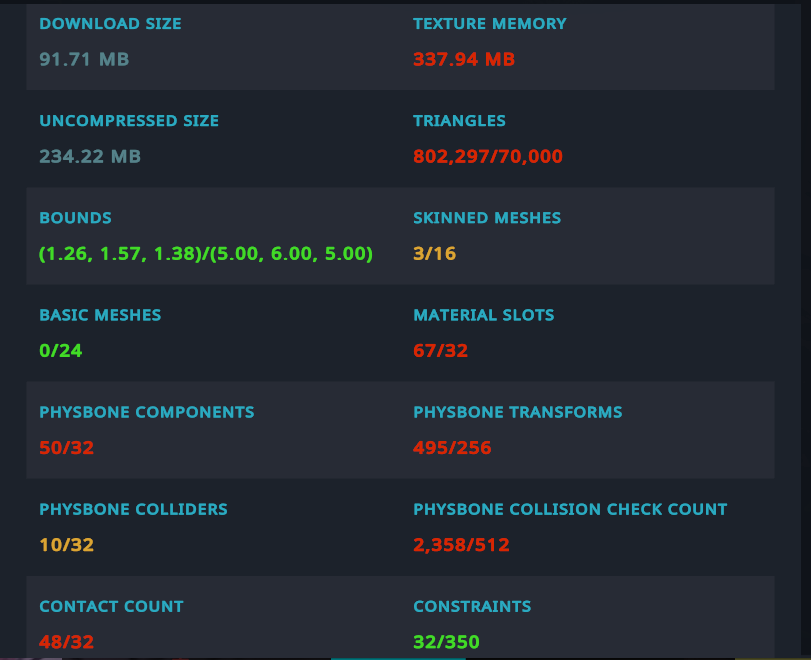Select the Constraints stat label
811x660 pixels.
[x=472, y=606]
